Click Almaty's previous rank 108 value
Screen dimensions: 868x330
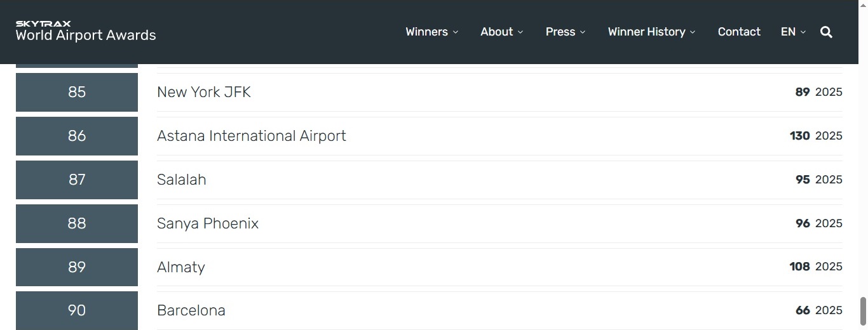(x=799, y=267)
